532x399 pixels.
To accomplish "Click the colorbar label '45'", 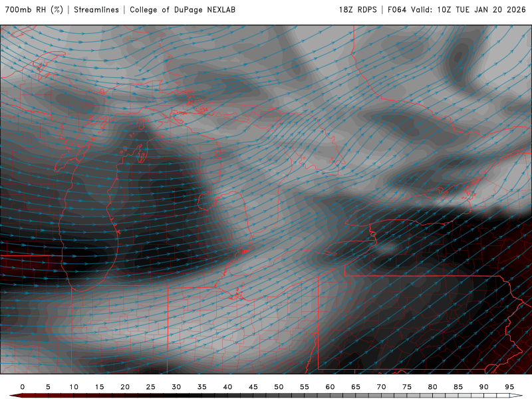I will [x=253, y=387].
